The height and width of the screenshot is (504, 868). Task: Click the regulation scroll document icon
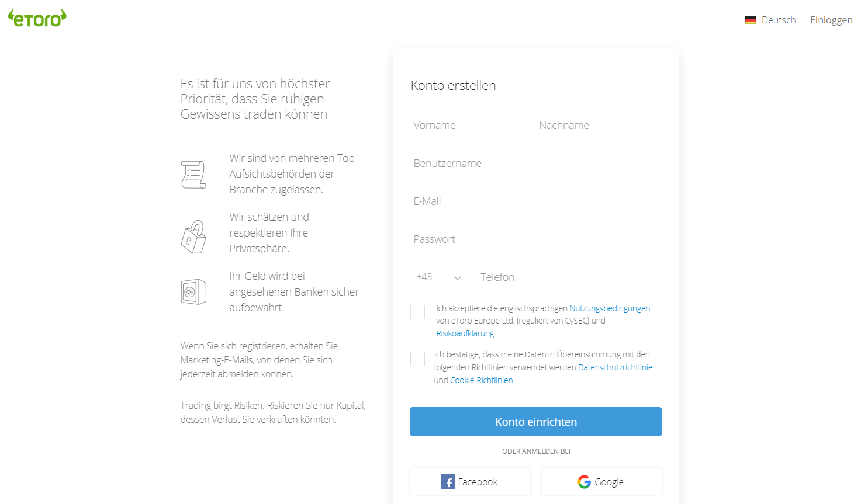click(x=193, y=175)
